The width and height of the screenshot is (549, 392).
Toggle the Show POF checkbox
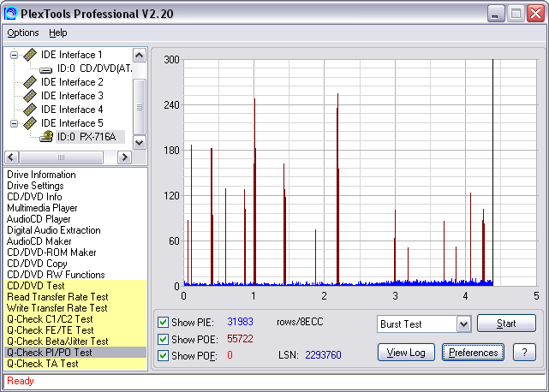[x=163, y=355]
